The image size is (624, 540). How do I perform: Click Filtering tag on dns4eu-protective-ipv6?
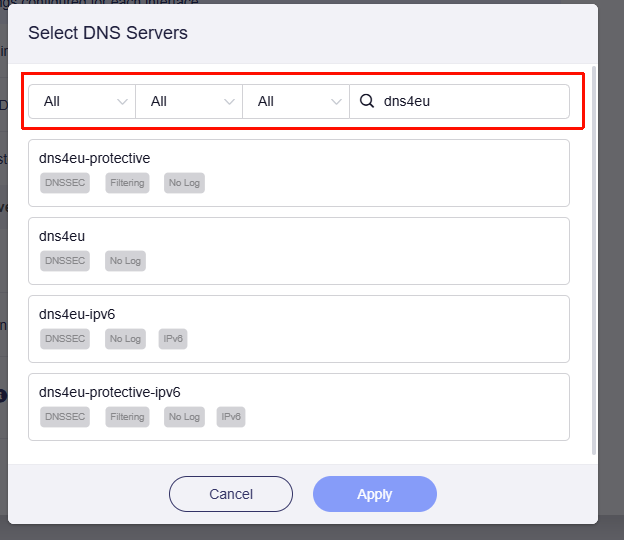click(x=127, y=417)
